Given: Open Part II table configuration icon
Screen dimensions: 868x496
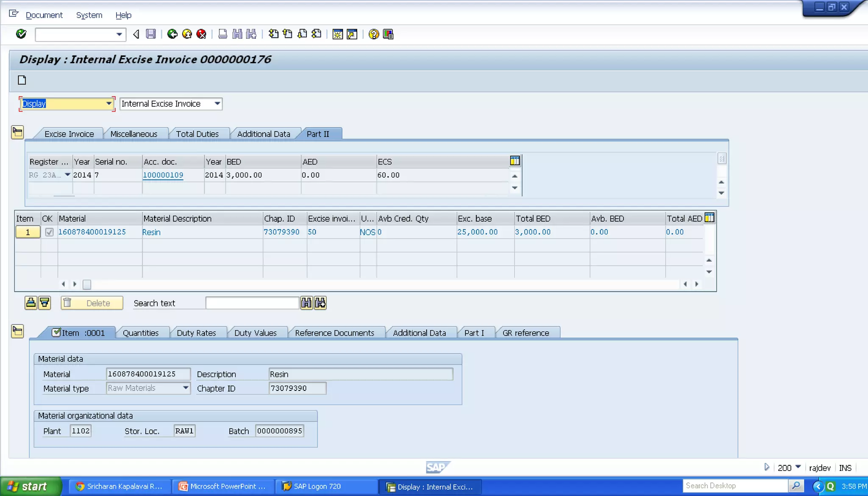Looking at the screenshot, I should tap(515, 161).
